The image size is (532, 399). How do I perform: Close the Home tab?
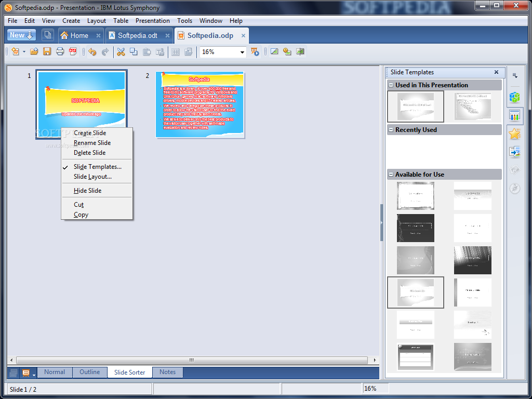[98, 35]
